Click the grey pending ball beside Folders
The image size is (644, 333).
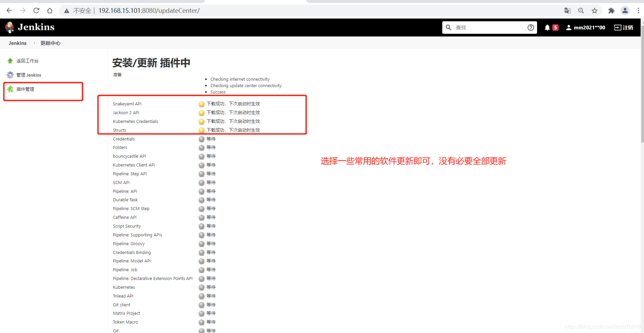202,148
